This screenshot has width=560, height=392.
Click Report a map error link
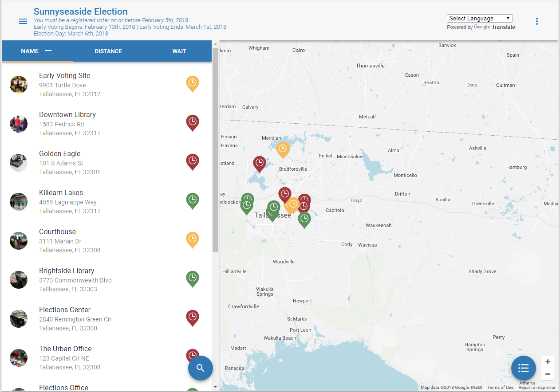(x=537, y=388)
